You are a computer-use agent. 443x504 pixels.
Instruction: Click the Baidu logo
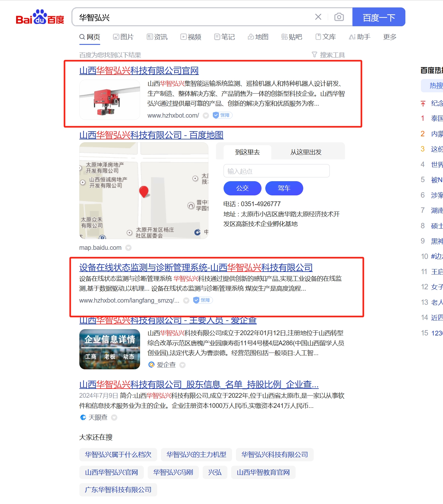pyautogui.click(x=40, y=17)
